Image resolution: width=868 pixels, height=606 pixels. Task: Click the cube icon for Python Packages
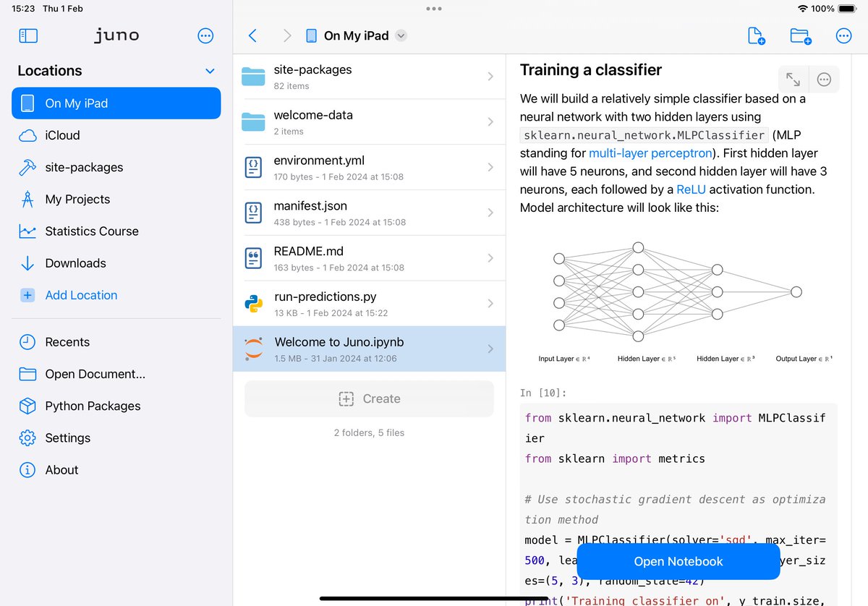(x=27, y=406)
